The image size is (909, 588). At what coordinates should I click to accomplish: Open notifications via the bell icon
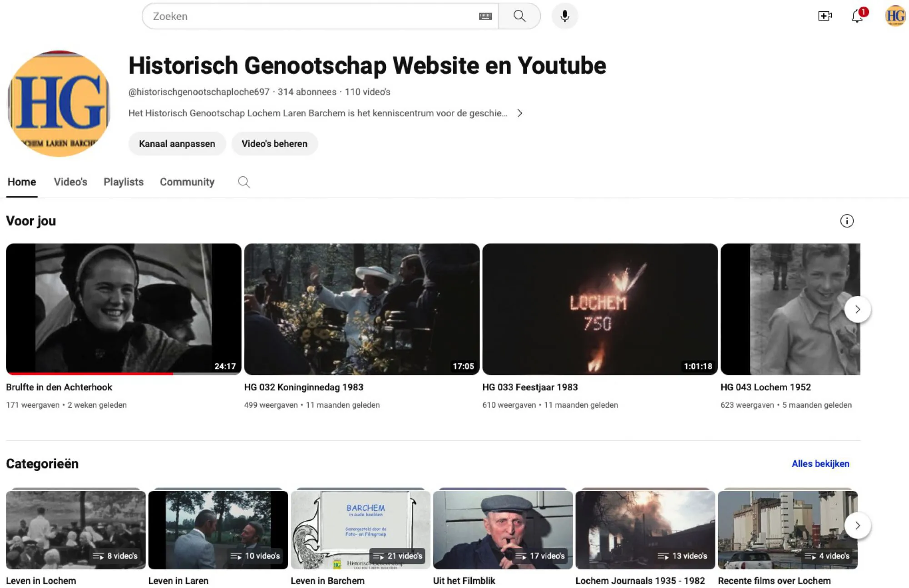coord(856,16)
